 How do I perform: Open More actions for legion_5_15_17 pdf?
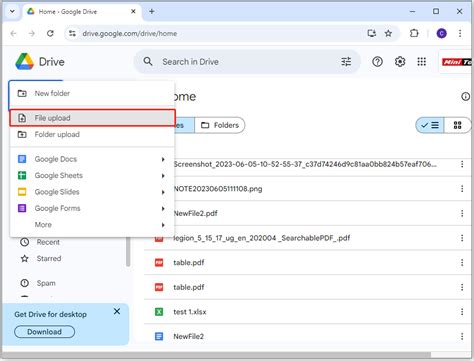(x=462, y=238)
